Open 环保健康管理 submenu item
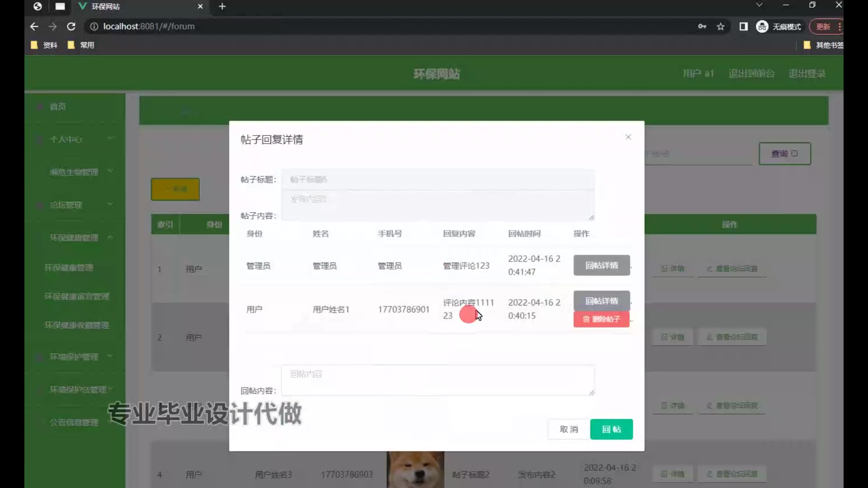Screen dimensions: 868x488 coord(69,267)
